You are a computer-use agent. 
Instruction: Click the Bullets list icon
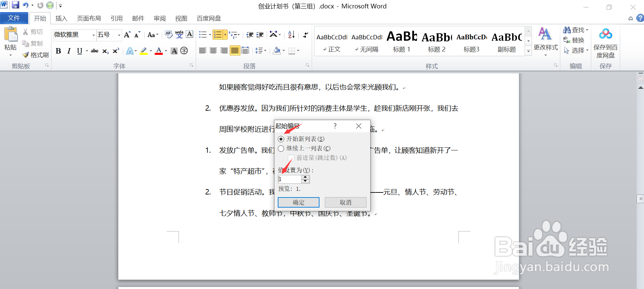pos(203,34)
